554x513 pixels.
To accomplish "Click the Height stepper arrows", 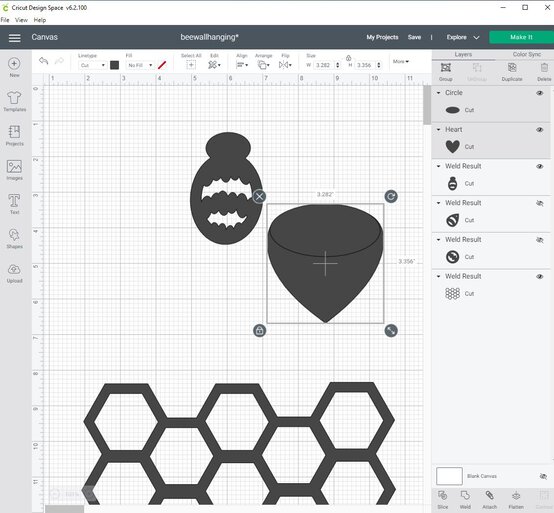I will pyautogui.click(x=379, y=65).
